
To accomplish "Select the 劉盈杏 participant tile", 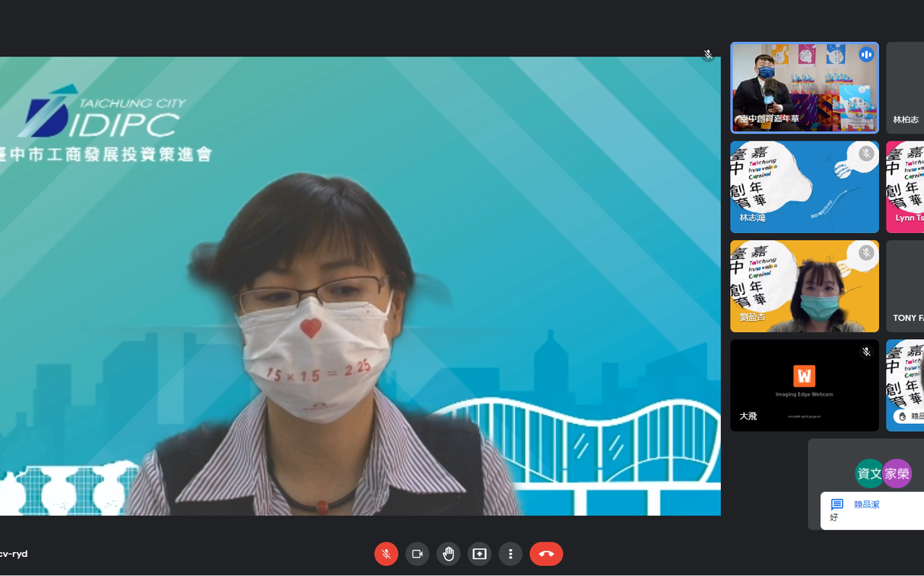I will (804, 286).
